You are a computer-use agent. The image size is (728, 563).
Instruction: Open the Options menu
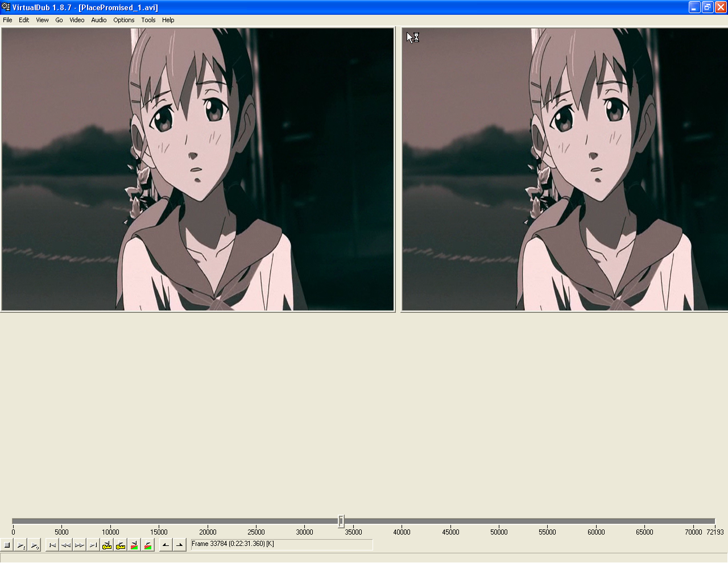click(x=124, y=20)
